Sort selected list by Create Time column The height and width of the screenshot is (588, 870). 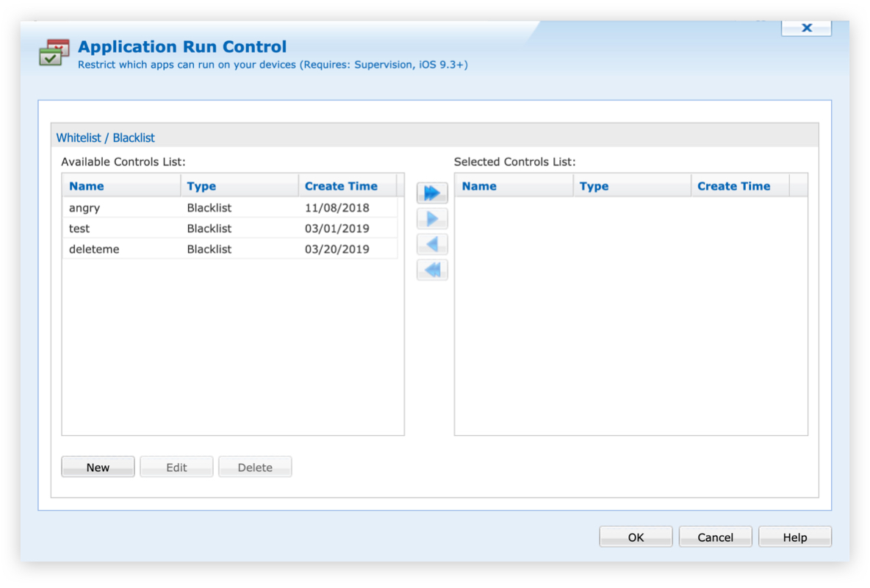tap(733, 186)
